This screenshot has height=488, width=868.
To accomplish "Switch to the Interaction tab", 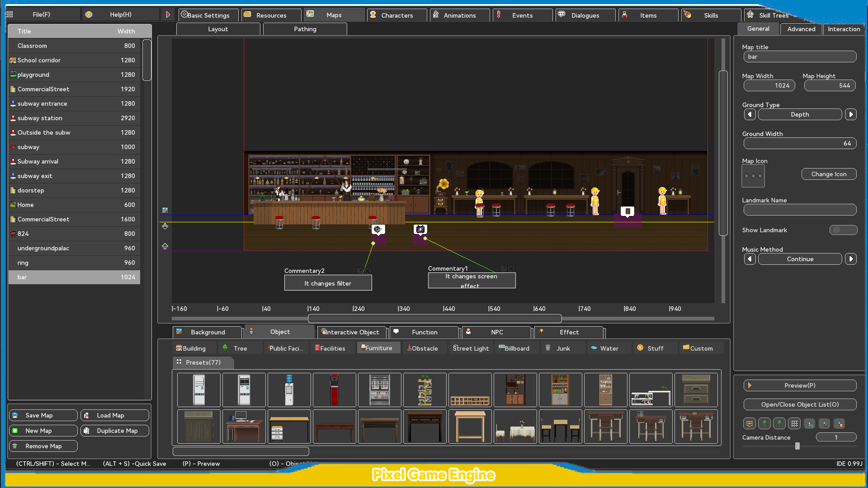I will [x=844, y=28].
